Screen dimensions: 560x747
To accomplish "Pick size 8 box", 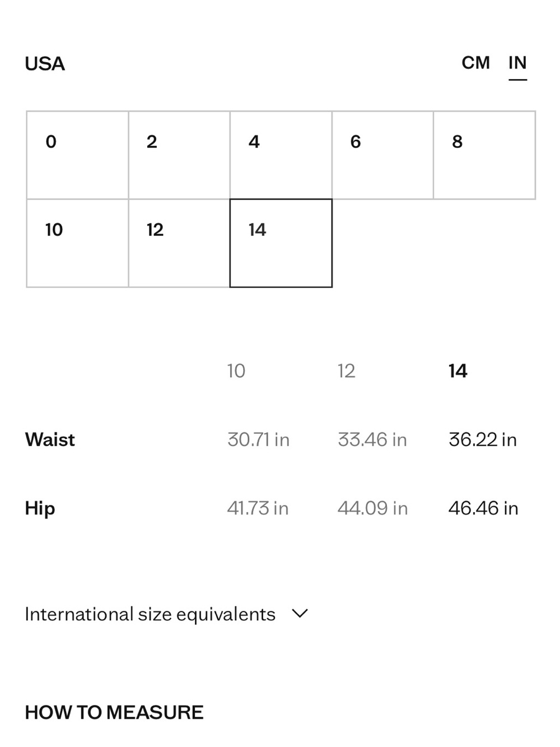I will click(484, 155).
